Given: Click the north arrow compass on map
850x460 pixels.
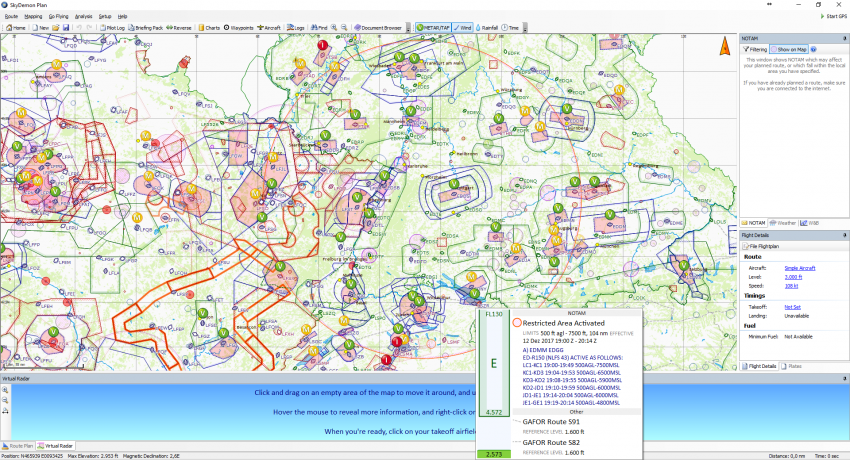Looking at the screenshot, I should click(725, 46).
